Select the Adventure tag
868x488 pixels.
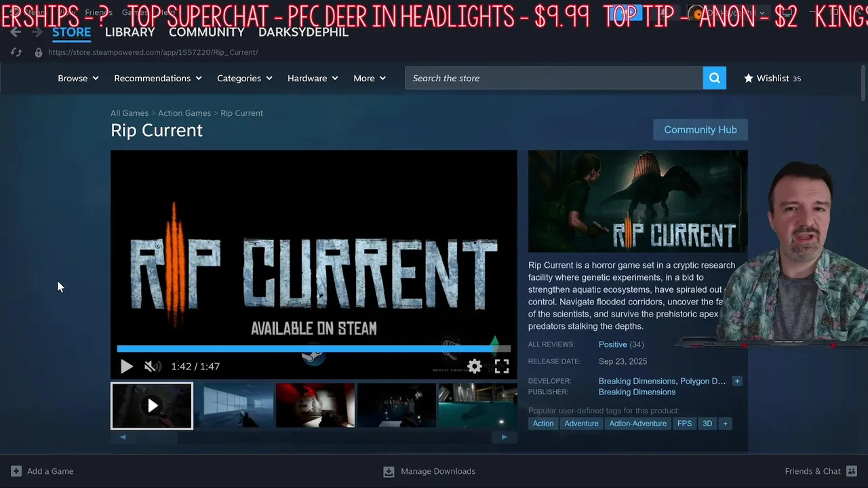581,424
